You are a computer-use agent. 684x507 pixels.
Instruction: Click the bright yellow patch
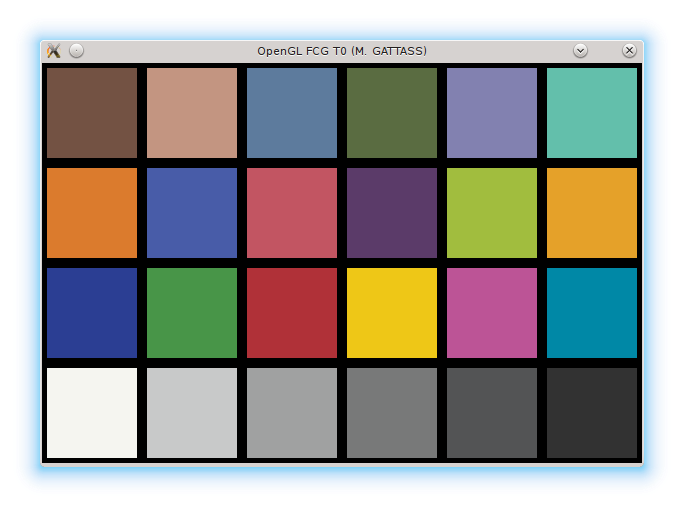392,313
